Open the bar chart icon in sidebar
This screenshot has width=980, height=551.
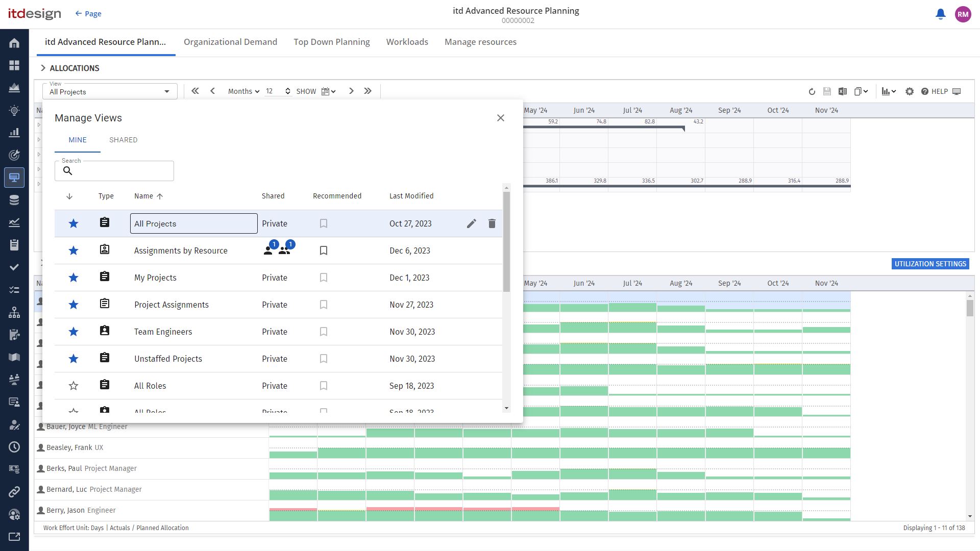click(14, 133)
